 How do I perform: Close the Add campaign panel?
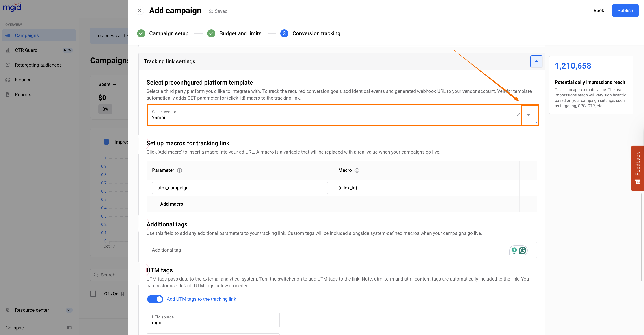point(140,11)
